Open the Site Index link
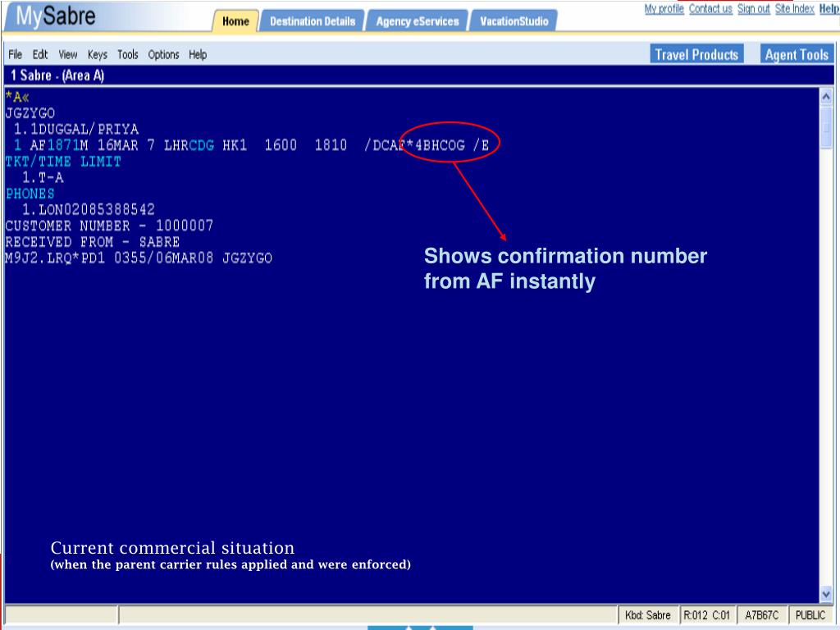840x630 pixels. [794, 9]
